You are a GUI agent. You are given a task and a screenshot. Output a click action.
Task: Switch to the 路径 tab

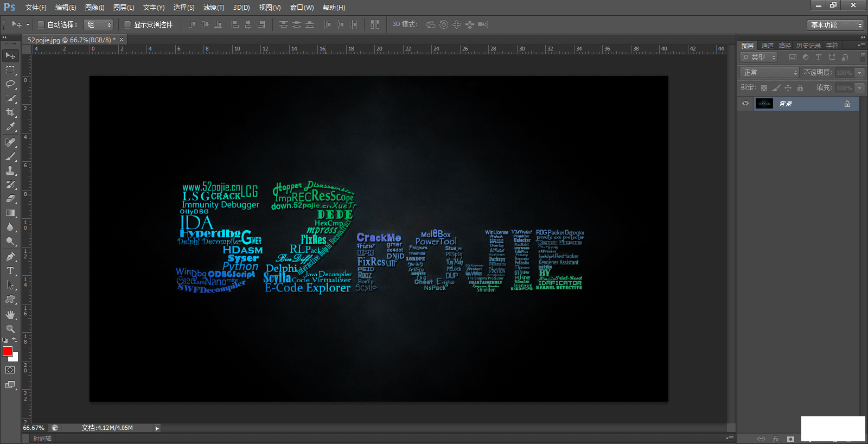coord(785,46)
